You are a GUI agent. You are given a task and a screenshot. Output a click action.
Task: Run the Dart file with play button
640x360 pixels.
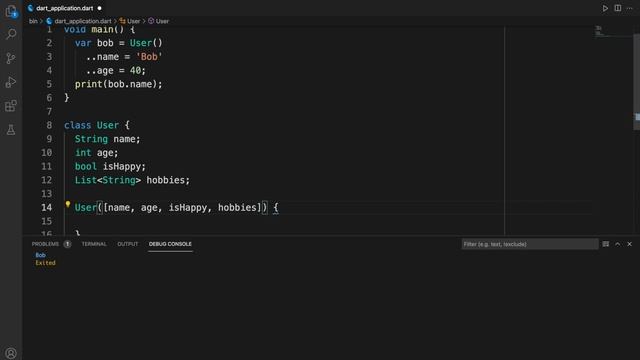(605, 8)
